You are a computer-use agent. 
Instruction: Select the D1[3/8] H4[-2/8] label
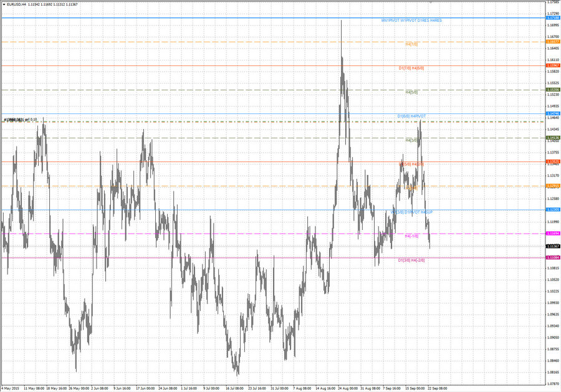click(411, 260)
